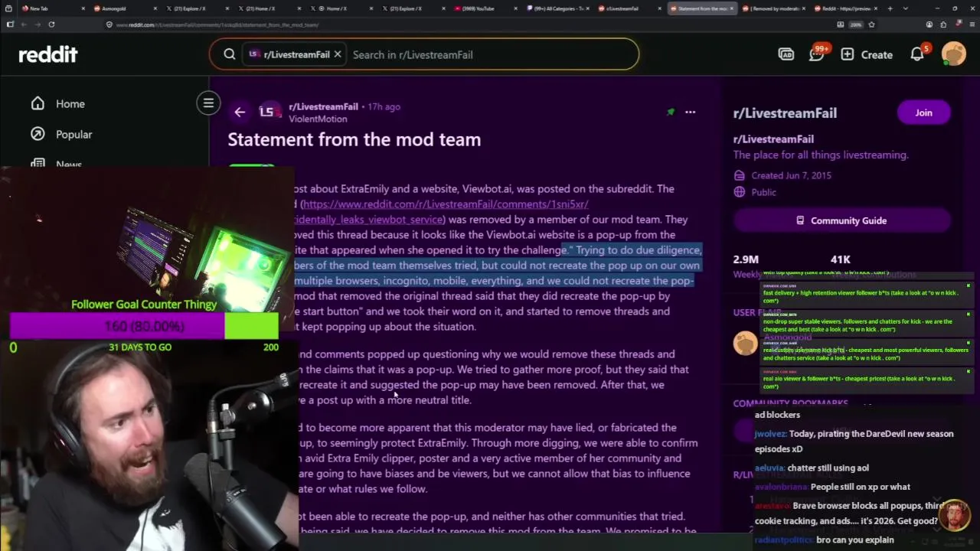Open ViolentMotion's user profile
The width and height of the screenshot is (980, 551).
click(x=318, y=119)
